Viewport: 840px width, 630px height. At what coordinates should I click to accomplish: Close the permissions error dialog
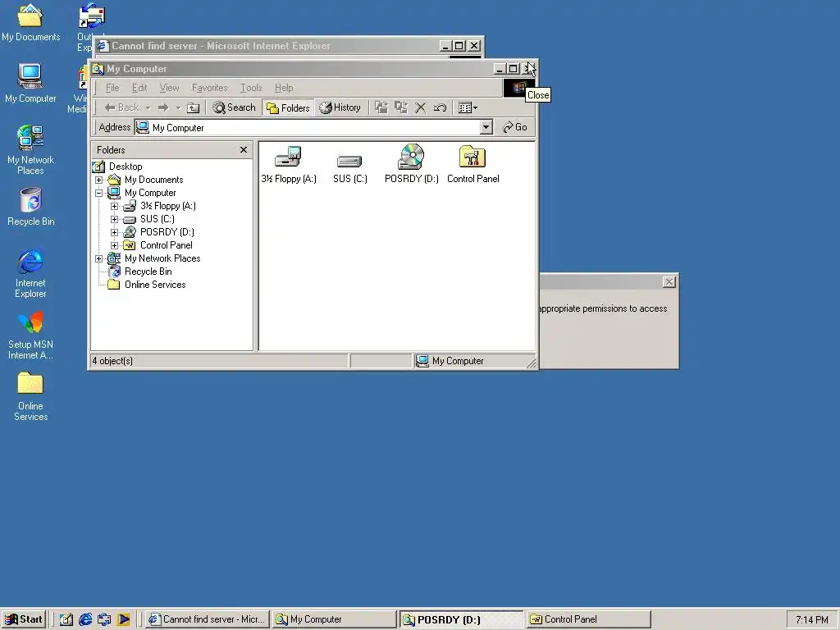669,282
